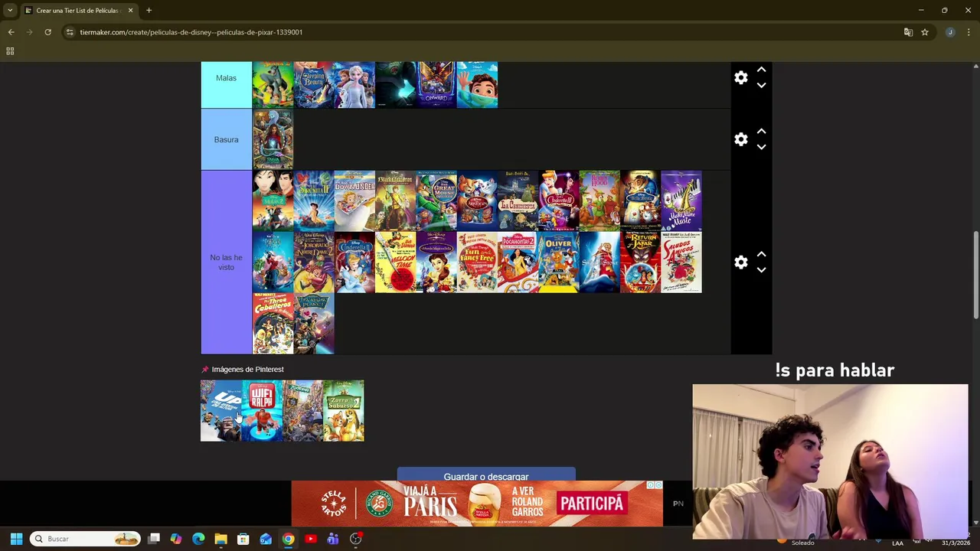The width and height of the screenshot is (980, 551).
Task: Move the Basura tier up
Action: (761, 132)
